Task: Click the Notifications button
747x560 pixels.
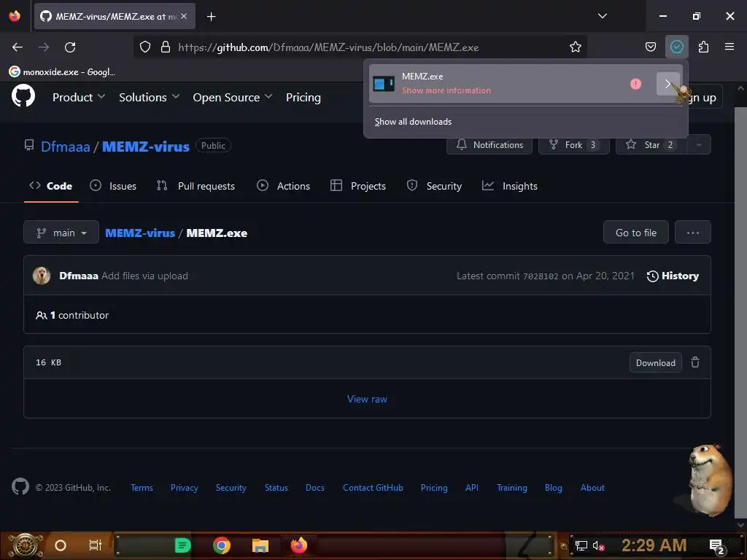Action: (489, 145)
